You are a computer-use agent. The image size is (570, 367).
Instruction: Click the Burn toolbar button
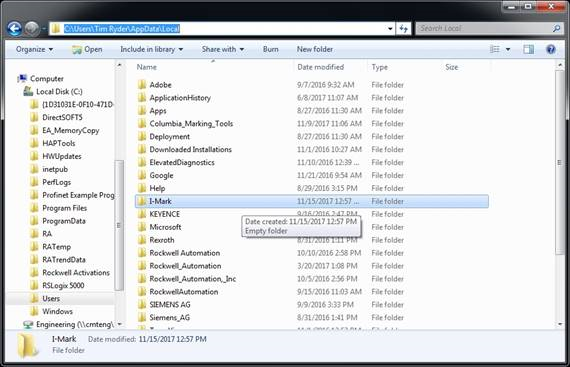coord(270,49)
